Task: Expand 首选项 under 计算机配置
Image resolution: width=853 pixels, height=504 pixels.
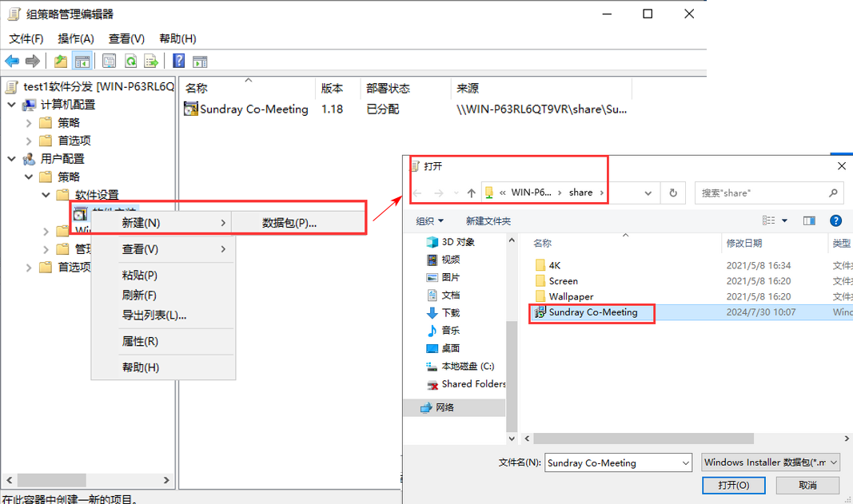Action: pos(29,141)
